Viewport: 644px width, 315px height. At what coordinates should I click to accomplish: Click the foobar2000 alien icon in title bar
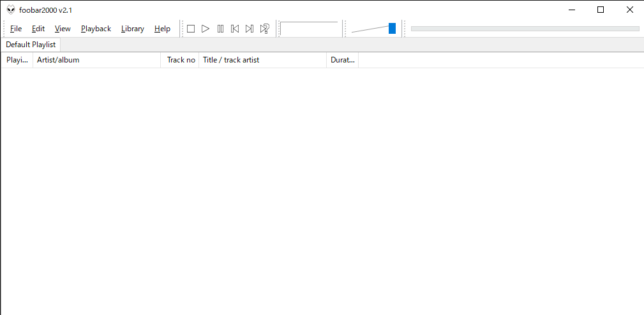point(11,10)
